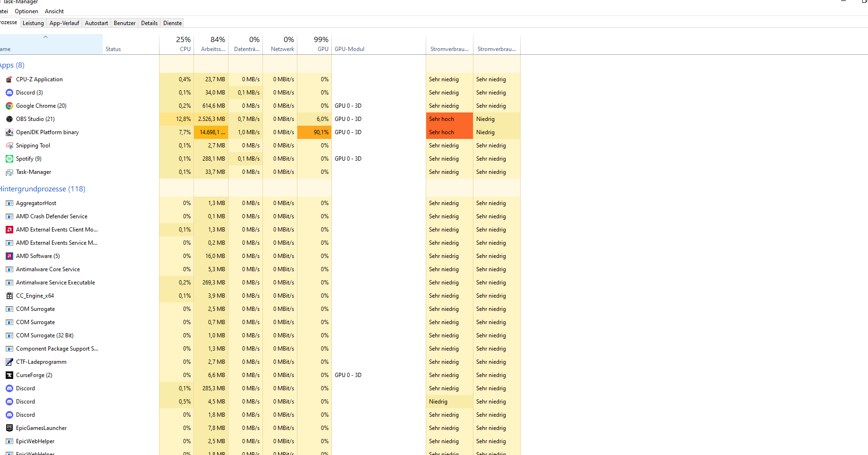The height and width of the screenshot is (455, 868).
Task: Click the AMD Crash Defender Service icon
Action: [9, 216]
